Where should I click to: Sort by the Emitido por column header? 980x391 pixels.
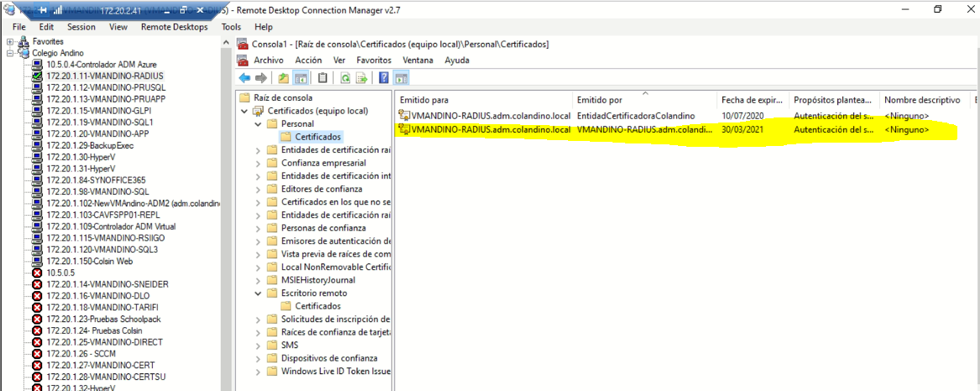coord(645,100)
